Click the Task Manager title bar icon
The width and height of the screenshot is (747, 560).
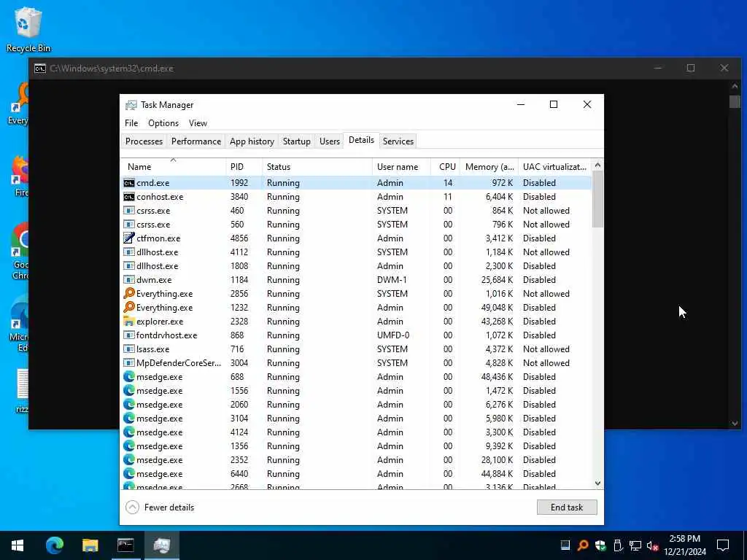click(x=131, y=105)
